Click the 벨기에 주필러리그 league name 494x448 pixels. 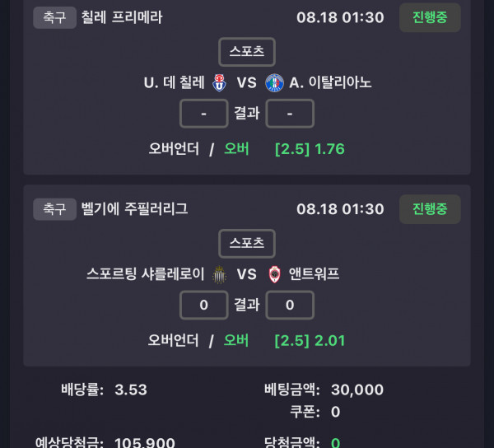coord(134,209)
